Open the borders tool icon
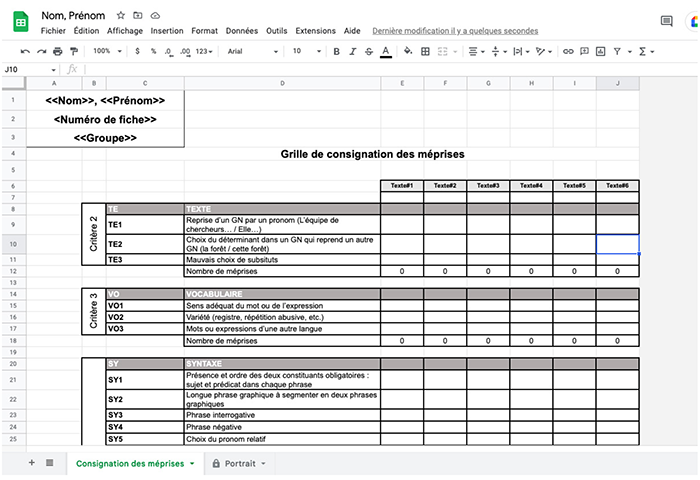The height and width of the screenshot is (480, 700). point(425,51)
